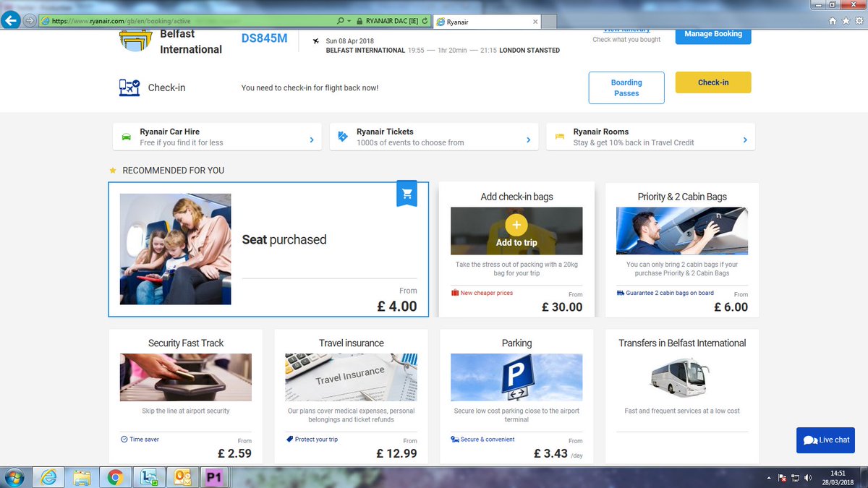This screenshot has width=868, height=488.
Task: Click the Protect your trip label
Action: tap(316, 439)
